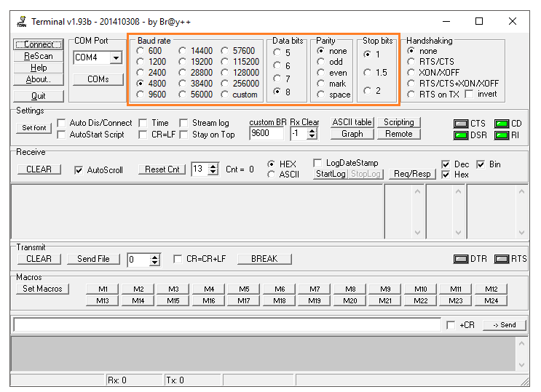Open the ASCII table

tap(352, 122)
